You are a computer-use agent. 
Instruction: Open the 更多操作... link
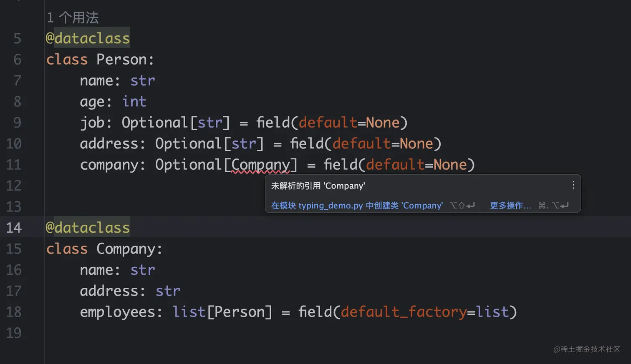[510, 206]
